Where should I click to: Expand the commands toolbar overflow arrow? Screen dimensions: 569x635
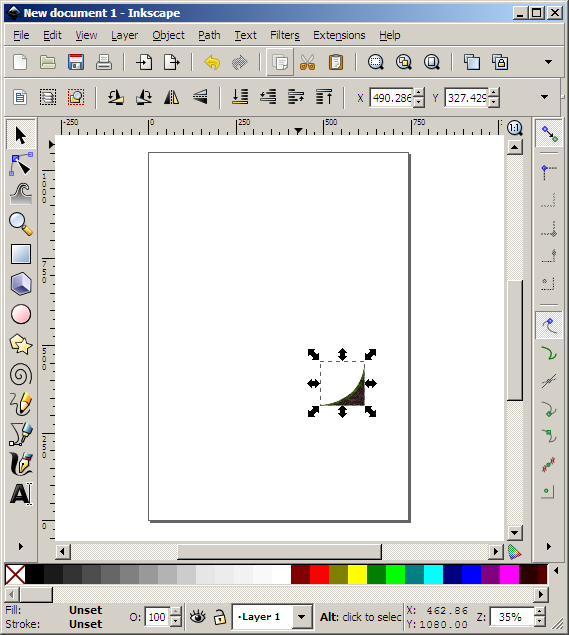pos(548,62)
